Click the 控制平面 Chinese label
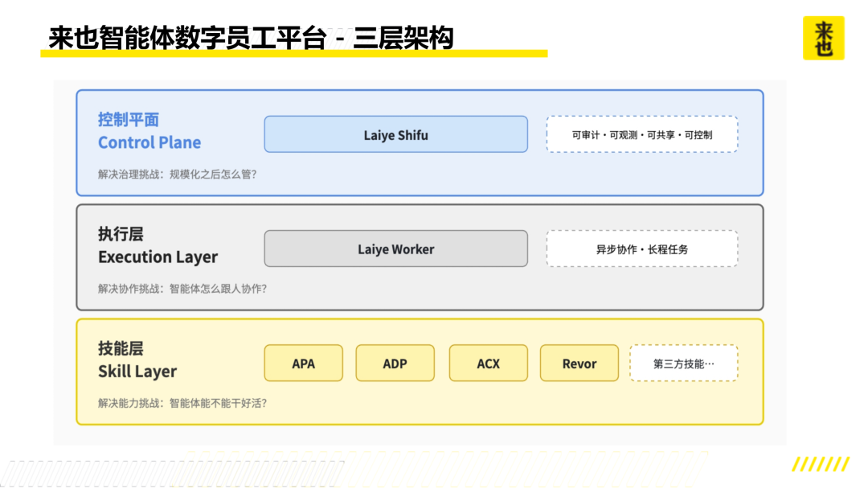The width and height of the screenshot is (868, 489). [129, 119]
